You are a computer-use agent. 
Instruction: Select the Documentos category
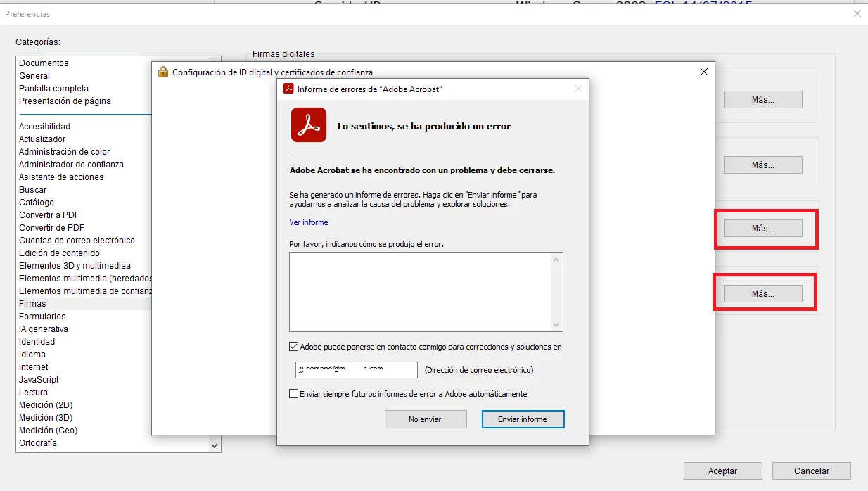click(44, 63)
